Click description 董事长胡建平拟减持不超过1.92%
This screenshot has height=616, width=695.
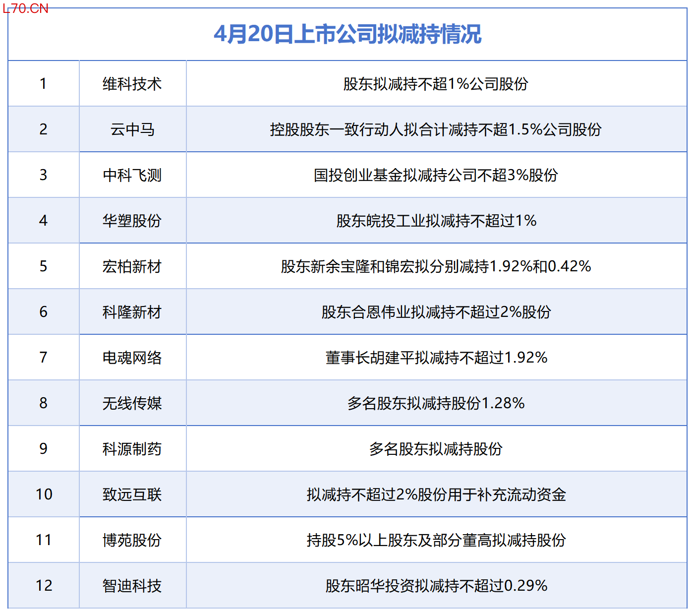[x=436, y=358]
